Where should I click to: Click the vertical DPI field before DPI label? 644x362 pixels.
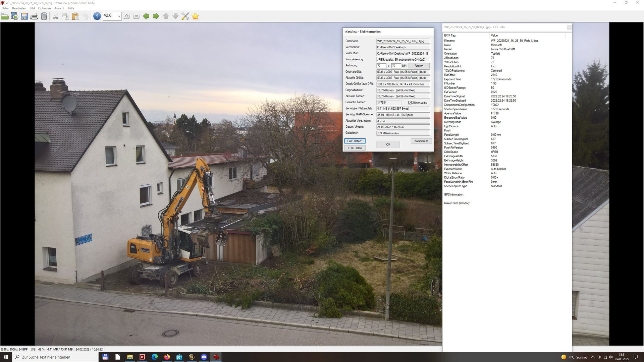coord(396,66)
